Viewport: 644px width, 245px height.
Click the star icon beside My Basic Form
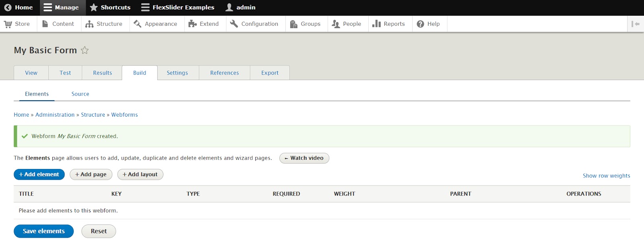coord(85,50)
